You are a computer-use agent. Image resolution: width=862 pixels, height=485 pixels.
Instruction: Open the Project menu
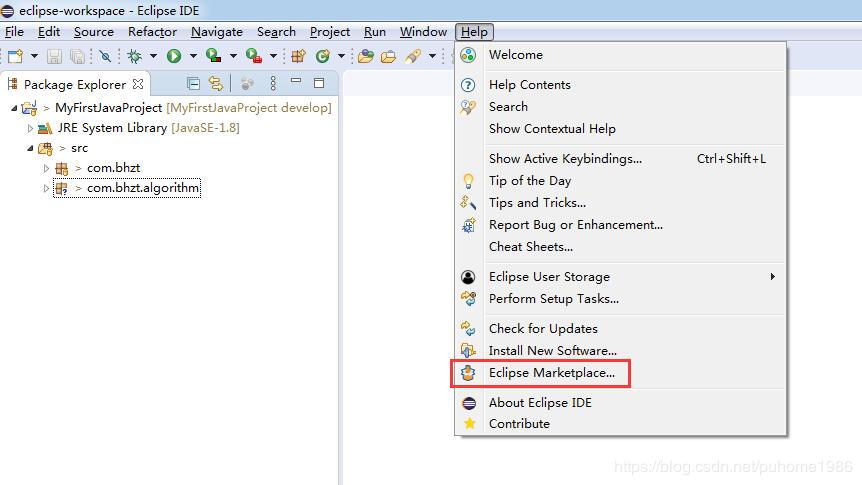(x=330, y=32)
